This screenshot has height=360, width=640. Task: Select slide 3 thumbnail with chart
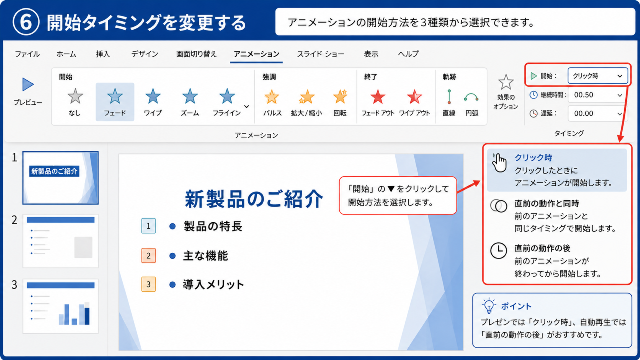pyautogui.click(x=60, y=306)
